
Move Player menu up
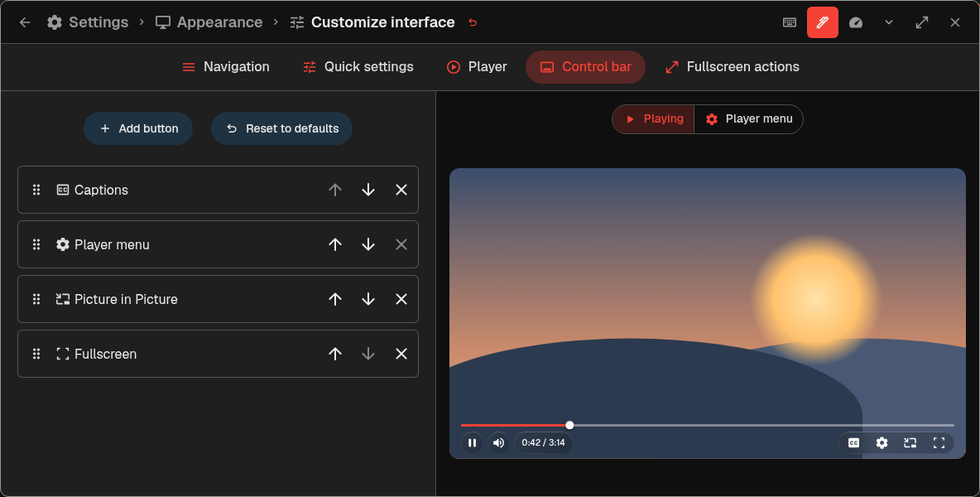(x=335, y=244)
